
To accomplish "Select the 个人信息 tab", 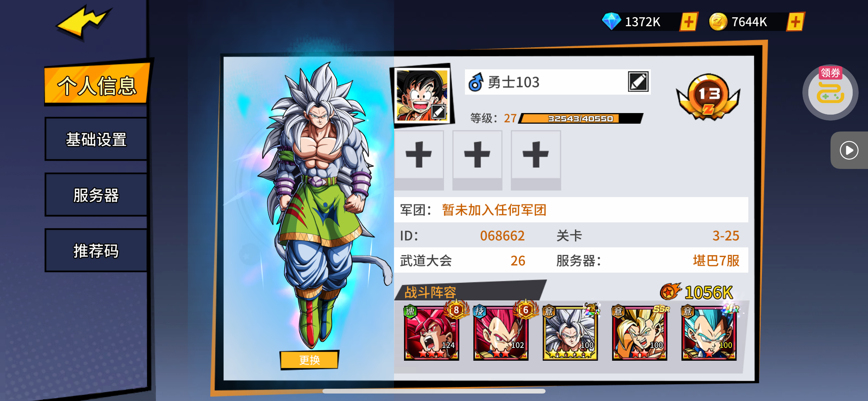I will [97, 84].
